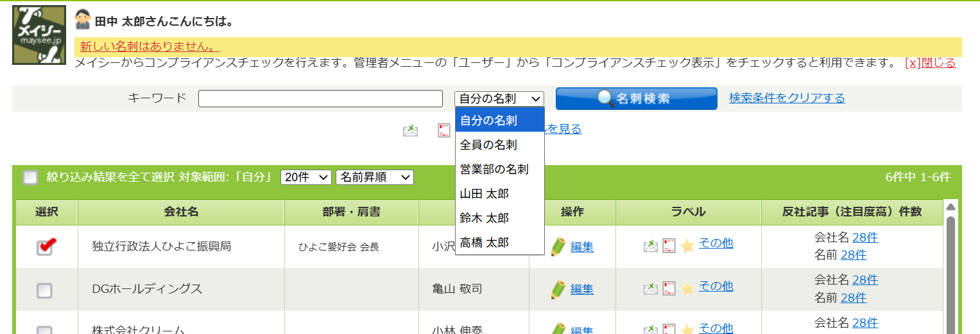Click company name DGホールディングス

click(x=147, y=289)
